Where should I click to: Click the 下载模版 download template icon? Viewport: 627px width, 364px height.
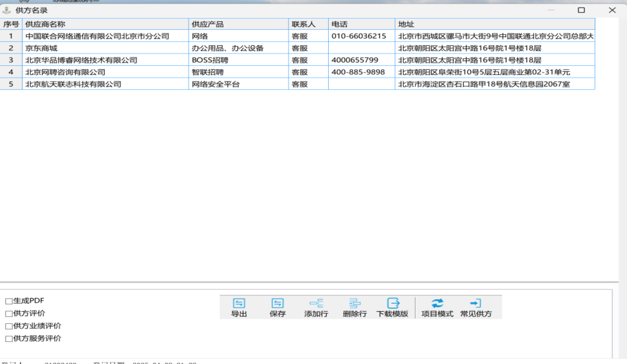click(393, 303)
